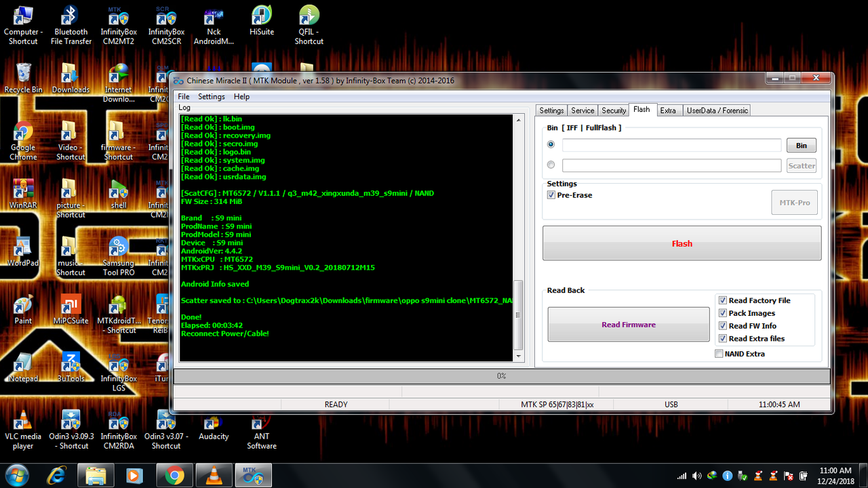Enable NAND Extra checkbox

(x=740, y=354)
